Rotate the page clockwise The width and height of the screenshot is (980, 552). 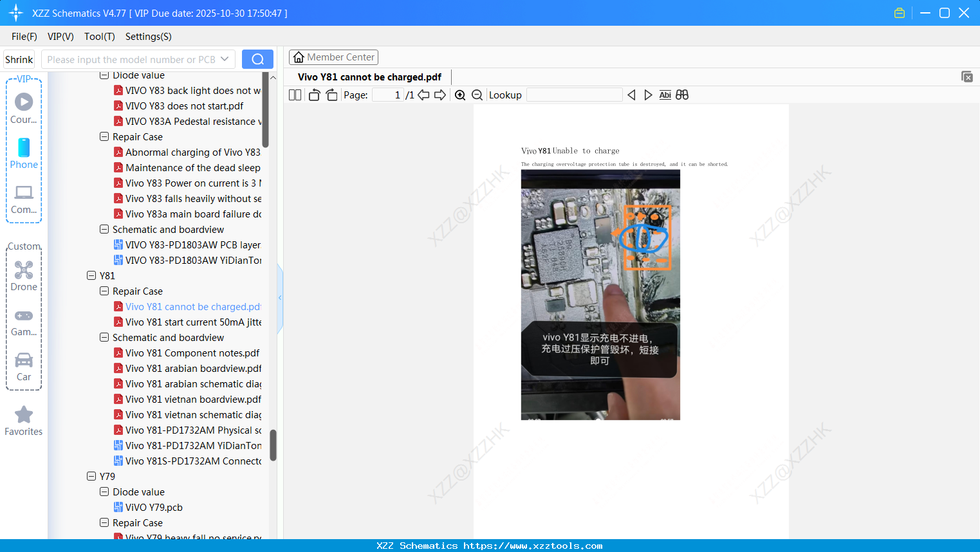pos(331,95)
